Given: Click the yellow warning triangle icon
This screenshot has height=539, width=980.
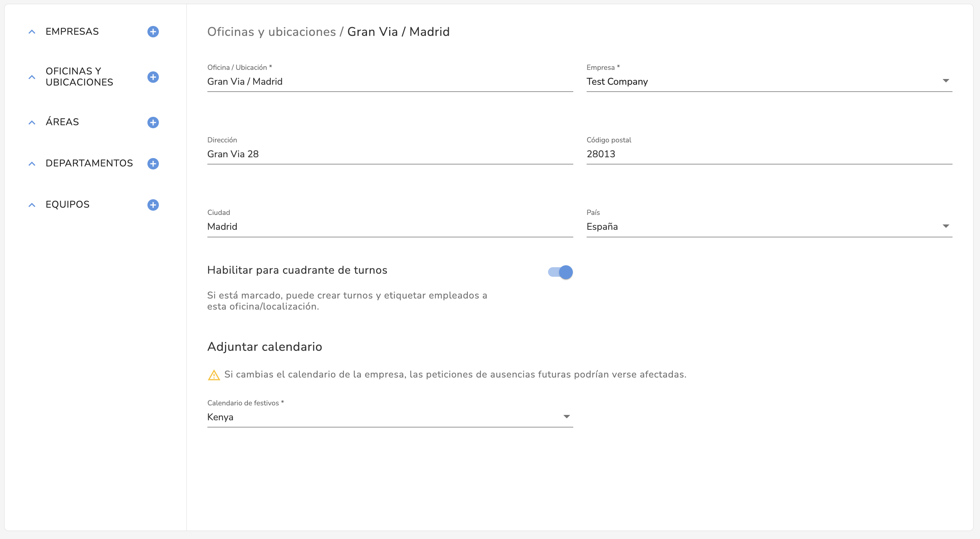Looking at the screenshot, I should [214, 375].
